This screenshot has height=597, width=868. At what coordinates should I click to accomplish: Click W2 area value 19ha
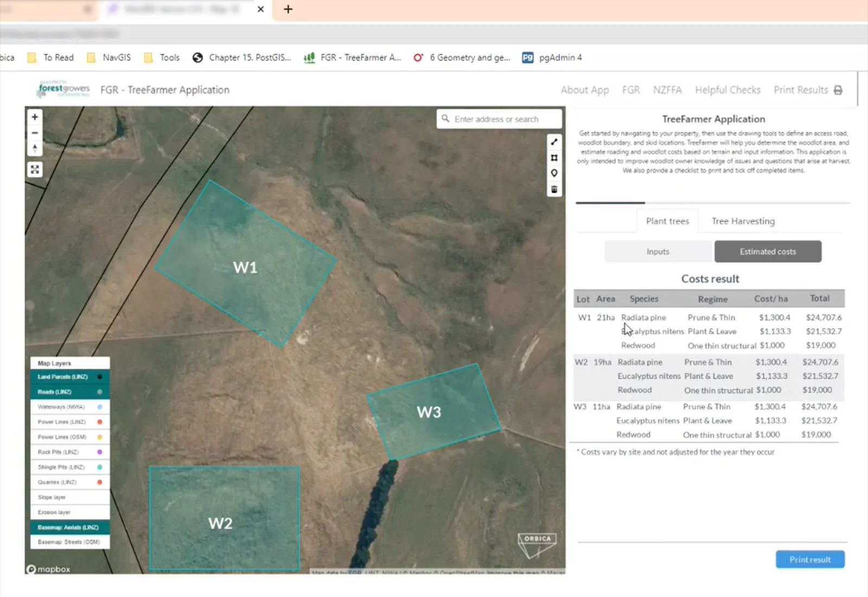[x=602, y=362]
